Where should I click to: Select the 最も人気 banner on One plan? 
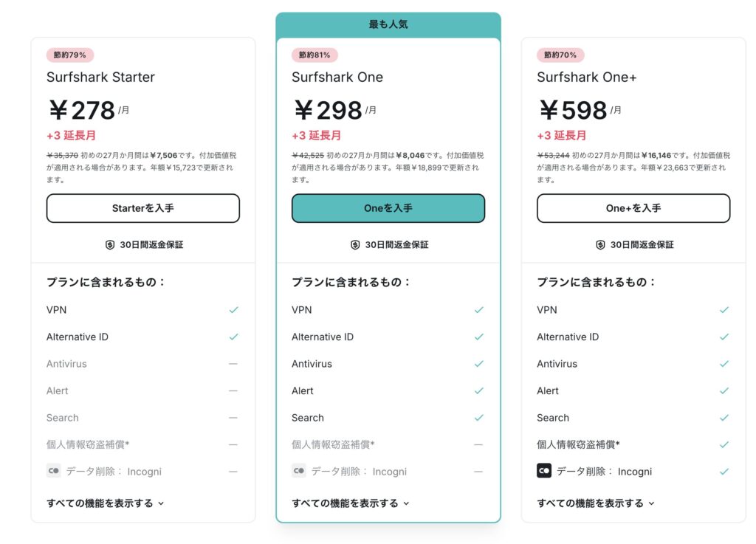pos(388,23)
